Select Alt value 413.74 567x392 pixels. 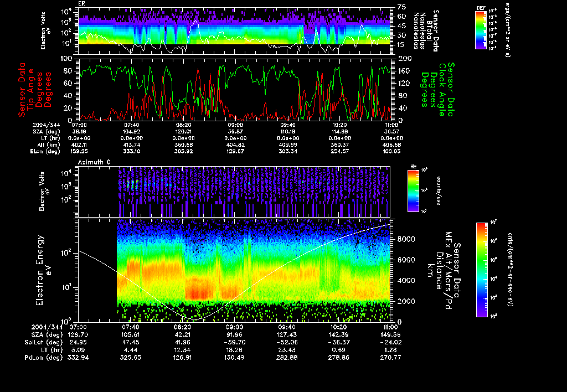pyautogui.click(x=131, y=145)
